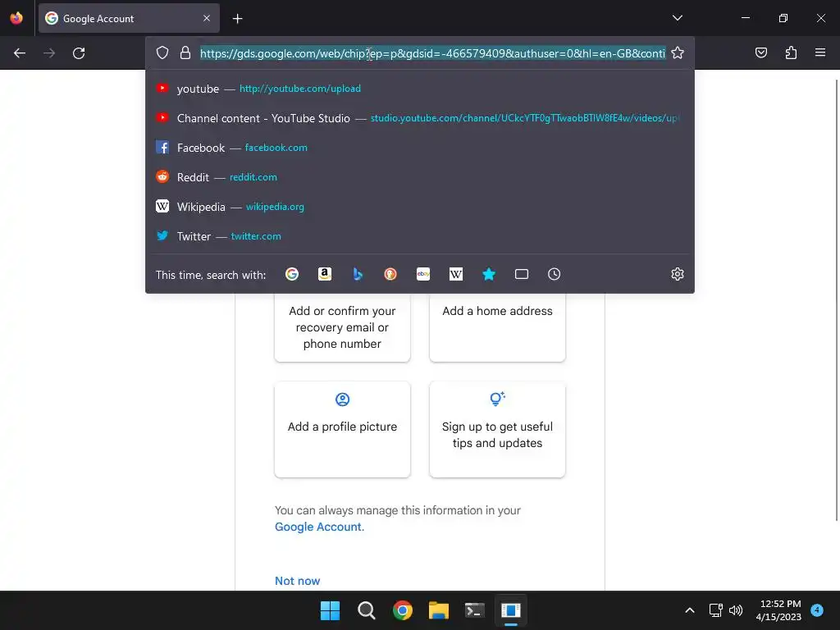
Task: Reload the current page
Action: click(x=79, y=53)
